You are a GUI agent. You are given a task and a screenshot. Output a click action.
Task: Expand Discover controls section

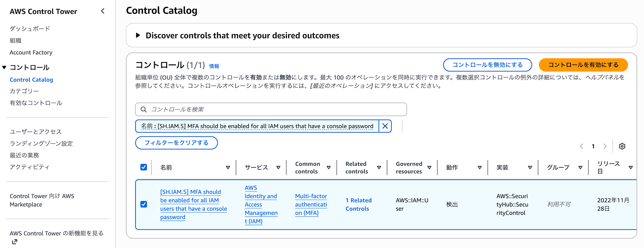pos(138,35)
